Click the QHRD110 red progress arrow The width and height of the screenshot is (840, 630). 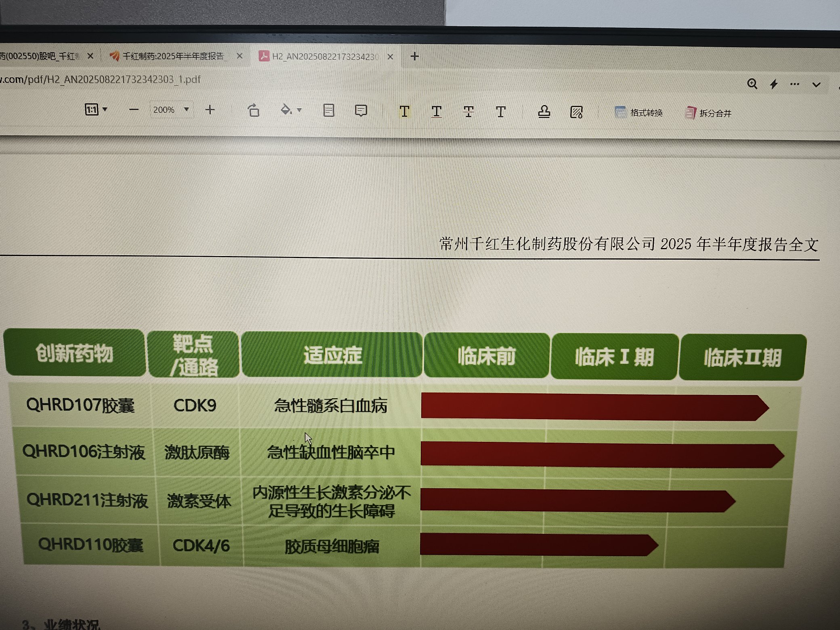539,545
